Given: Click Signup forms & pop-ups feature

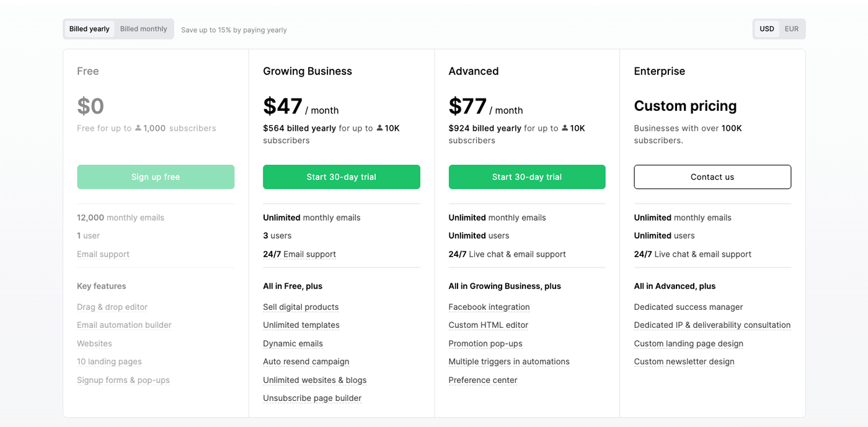Looking at the screenshot, I should pyautogui.click(x=123, y=380).
